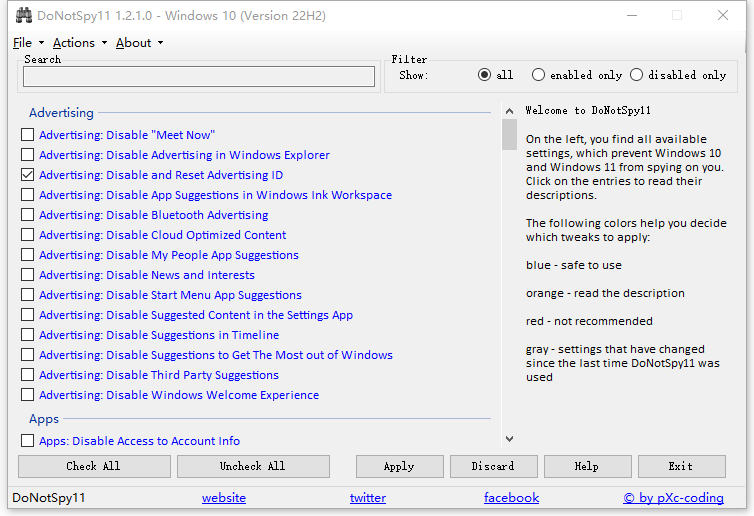This screenshot has width=754, height=516.
Task: Check Disable App Suggestions in Windows Ink Workspace
Action: pyautogui.click(x=27, y=195)
